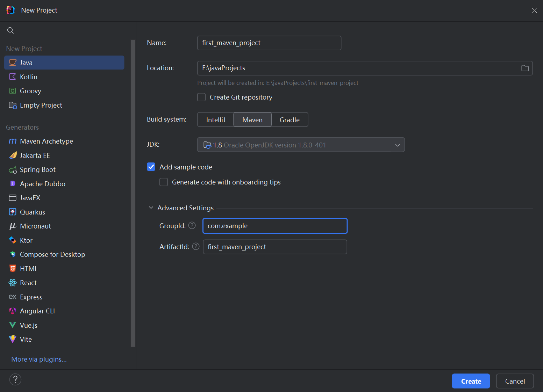Choose Vue.js generator
This screenshot has width=543, height=392.
coord(64,325)
